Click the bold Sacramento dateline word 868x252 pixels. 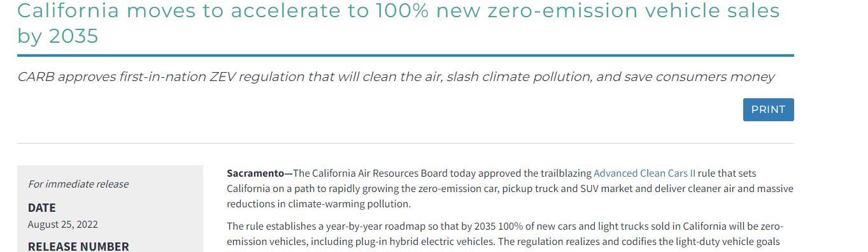click(x=255, y=174)
